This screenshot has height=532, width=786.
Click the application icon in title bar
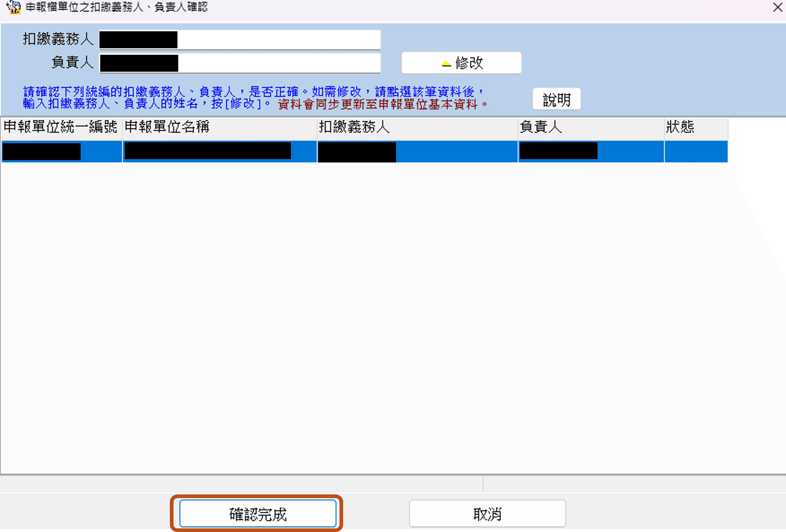pos(14,7)
